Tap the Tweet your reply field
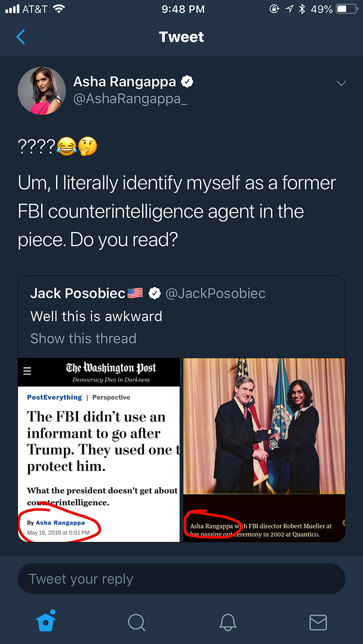The height and width of the screenshot is (644, 363). coord(181,578)
